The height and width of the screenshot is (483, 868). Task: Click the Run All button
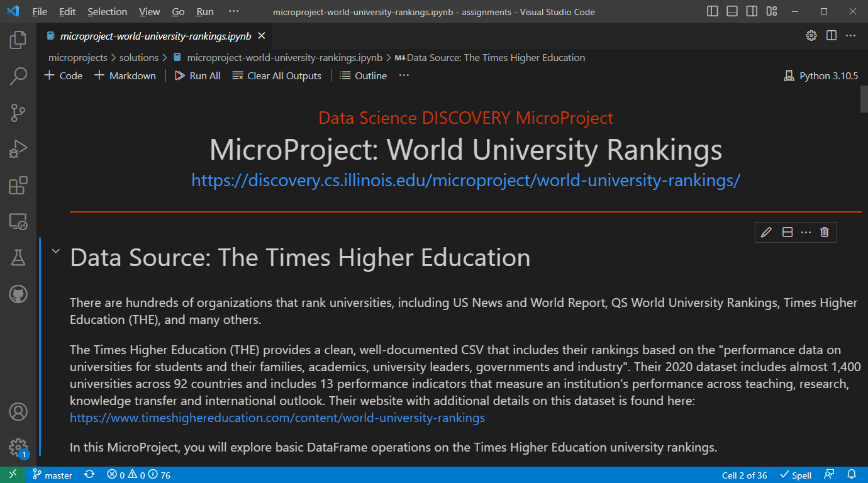pos(198,75)
